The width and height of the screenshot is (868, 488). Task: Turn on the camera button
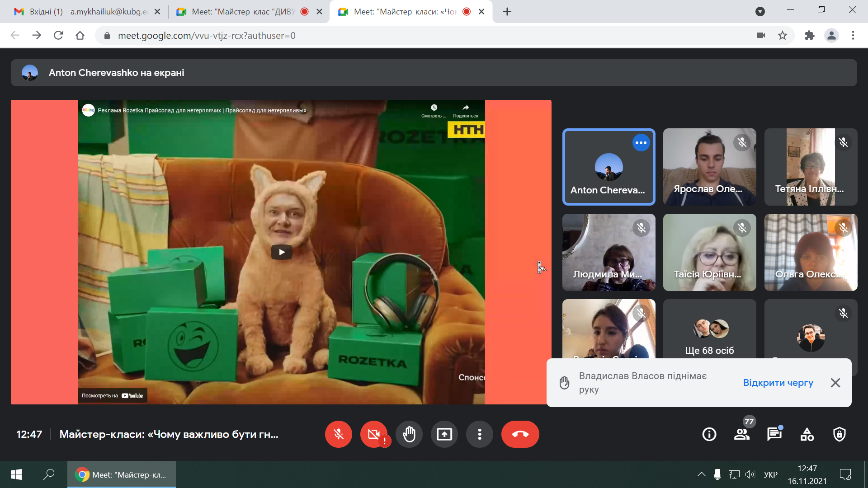(373, 434)
